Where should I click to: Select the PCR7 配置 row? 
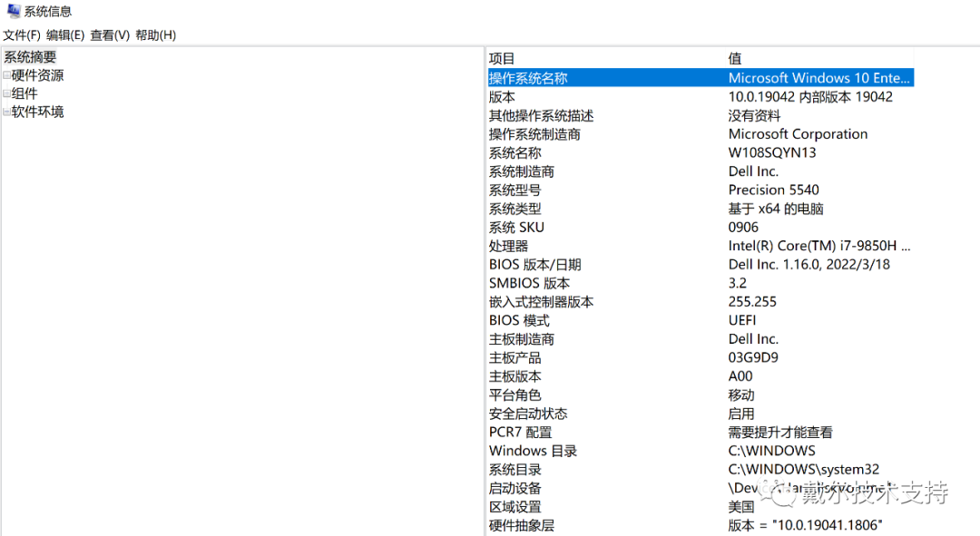coord(635,432)
